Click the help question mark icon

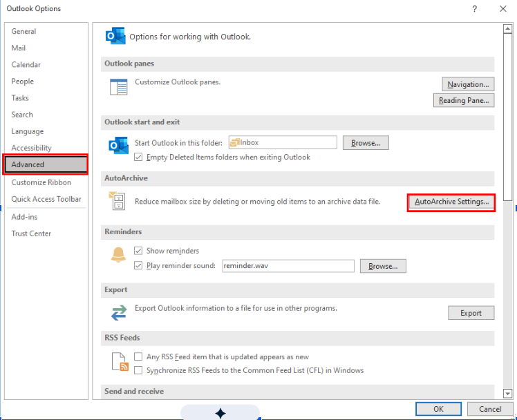click(474, 9)
